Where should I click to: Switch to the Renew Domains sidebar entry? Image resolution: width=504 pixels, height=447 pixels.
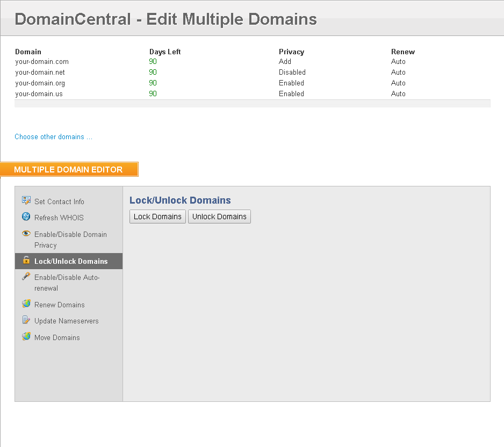(x=59, y=304)
